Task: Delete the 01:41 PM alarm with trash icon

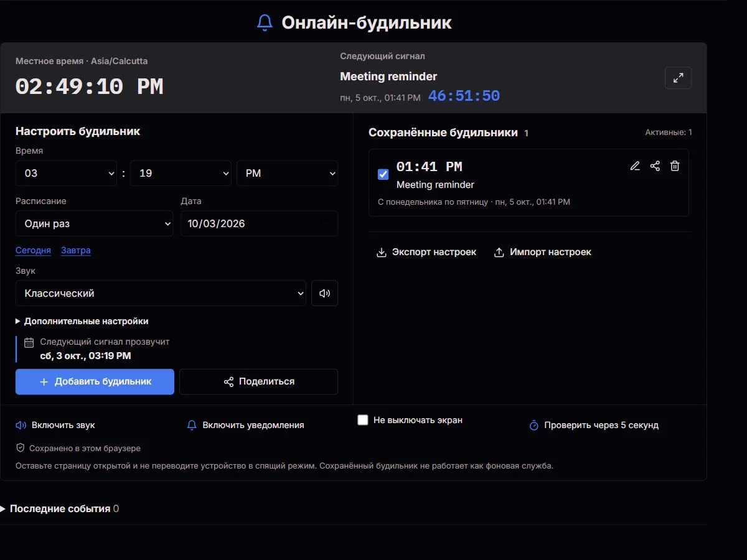Action: (x=675, y=166)
